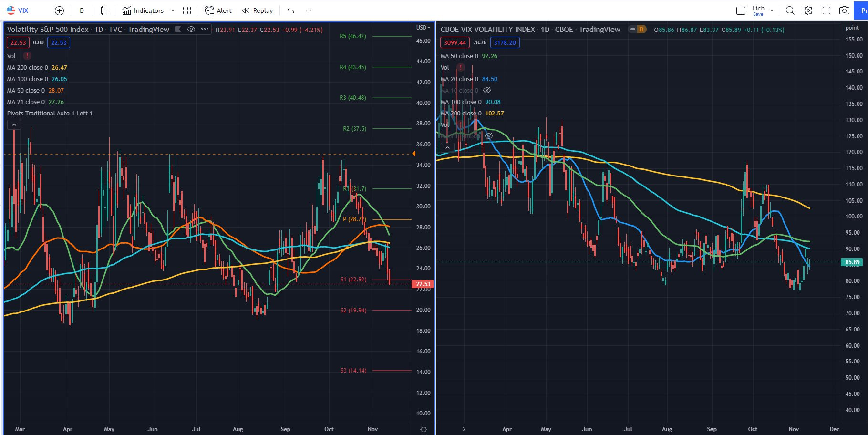Open left chart time axis settings gear
The image size is (868, 435).
point(424,429)
